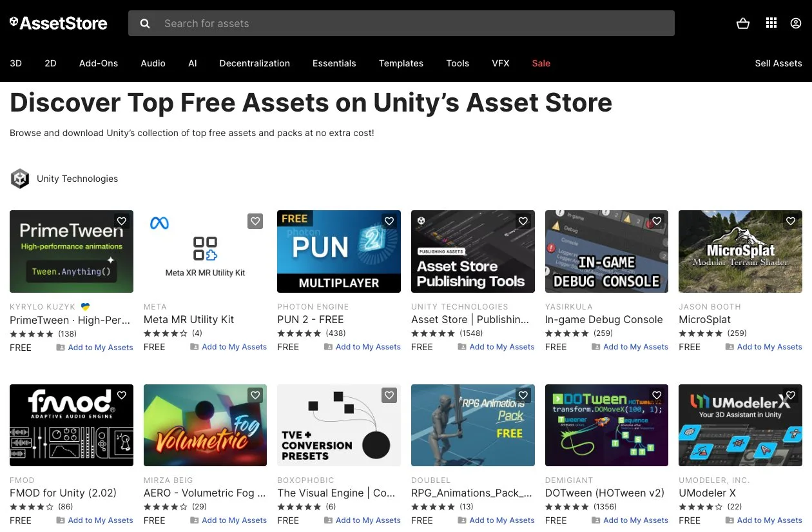The height and width of the screenshot is (532, 812).
Task: Click the KYRYLO KUZYK publisher label
Action: click(x=43, y=307)
